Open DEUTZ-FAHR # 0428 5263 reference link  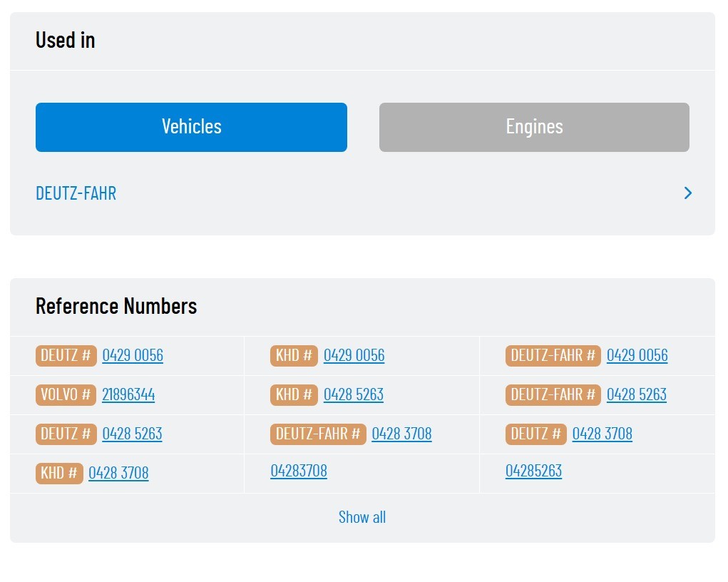coord(637,395)
